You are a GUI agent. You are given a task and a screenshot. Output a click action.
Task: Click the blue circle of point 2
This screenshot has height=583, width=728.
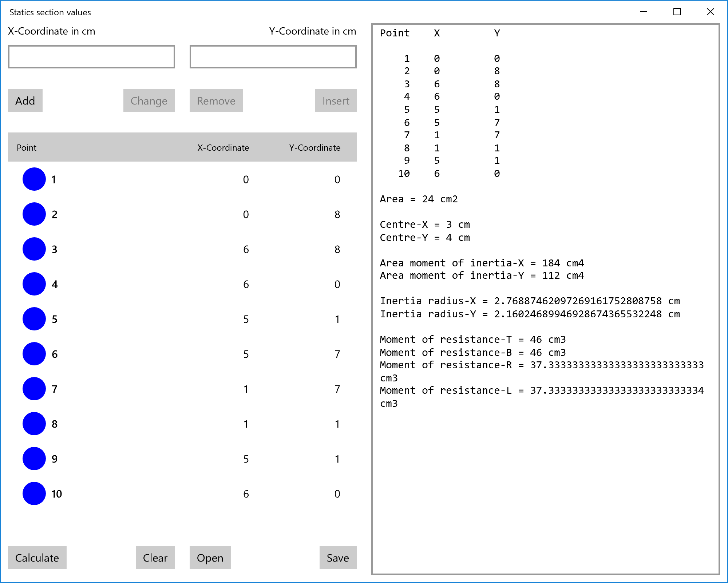tap(34, 214)
